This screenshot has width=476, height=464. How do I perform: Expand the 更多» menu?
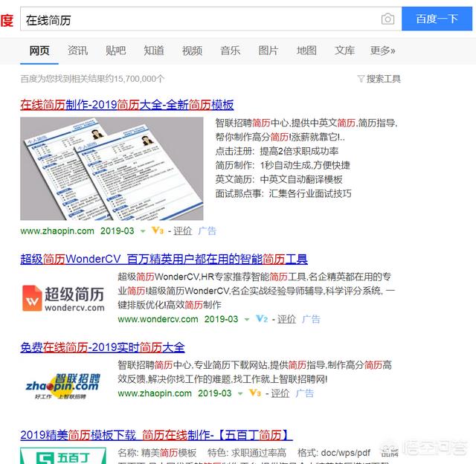pyautogui.click(x=382, y=51)
